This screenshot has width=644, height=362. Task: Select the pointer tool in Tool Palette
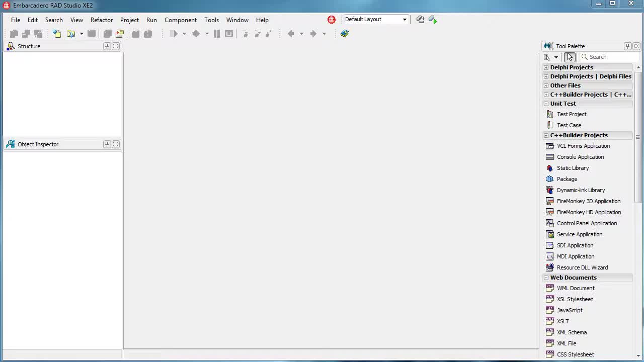pos(569,57)
